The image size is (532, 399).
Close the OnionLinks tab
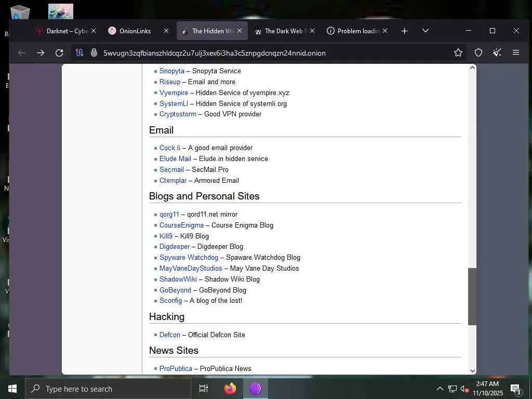click(x=166, y=31)
